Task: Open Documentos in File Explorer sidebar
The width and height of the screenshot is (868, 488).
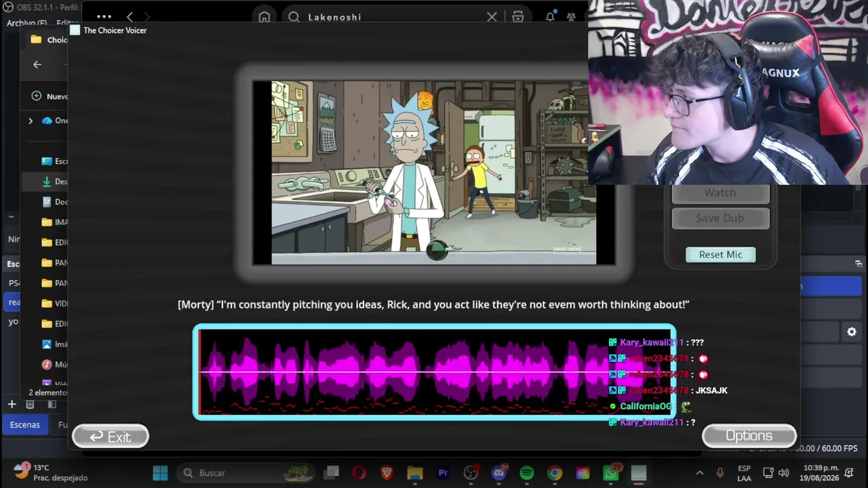Action: click(54, 202)
